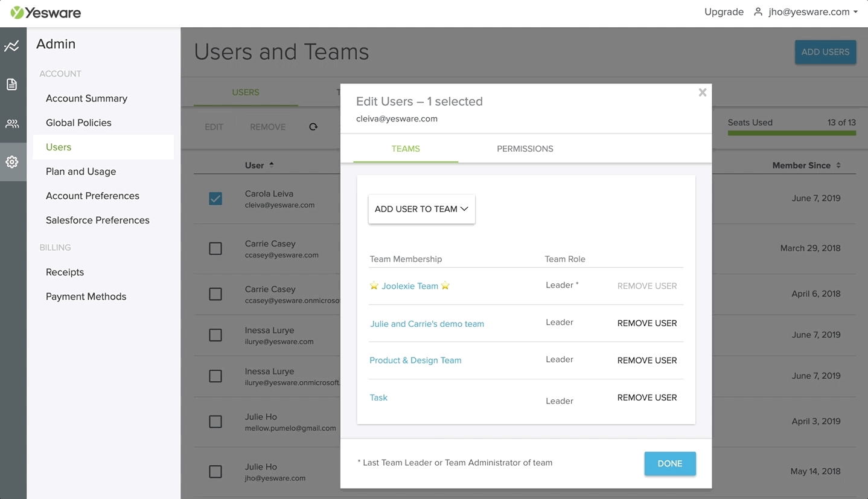The height and width of the screenshot is (499, 868).
Task: Click the Team Role column header
Action: 565,259
